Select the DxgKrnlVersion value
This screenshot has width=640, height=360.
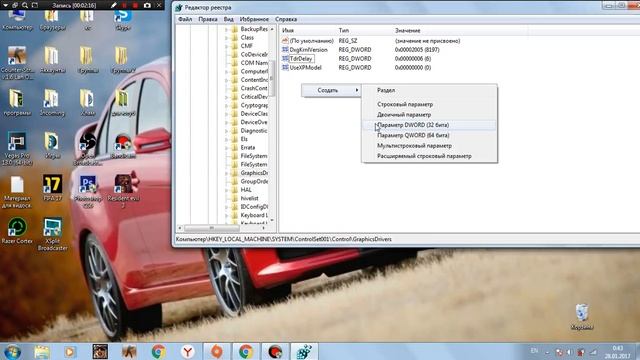point(309,50)
